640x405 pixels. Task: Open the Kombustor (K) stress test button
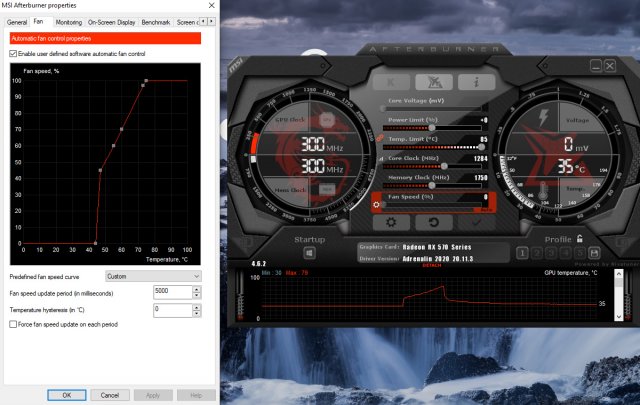(x=391, y=82)
